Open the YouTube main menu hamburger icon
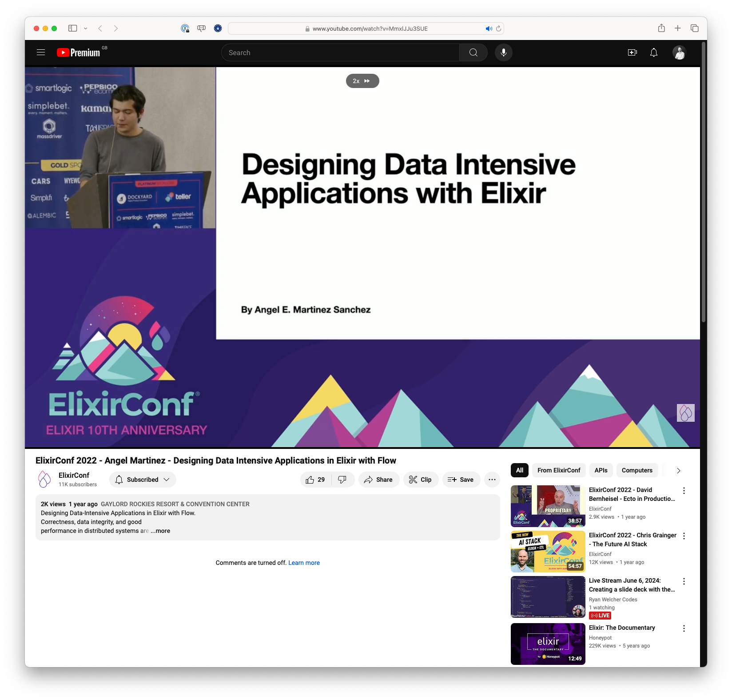The height and width of the screenshot is (700, 732). pos(40,52)
